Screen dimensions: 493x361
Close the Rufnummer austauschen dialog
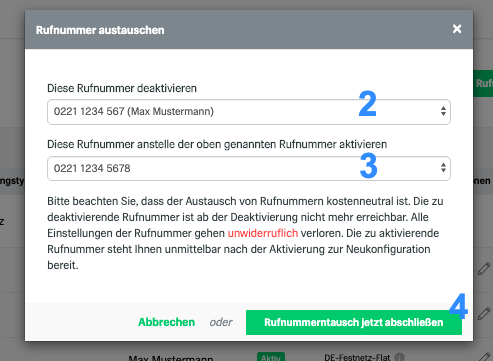(457, 29)
